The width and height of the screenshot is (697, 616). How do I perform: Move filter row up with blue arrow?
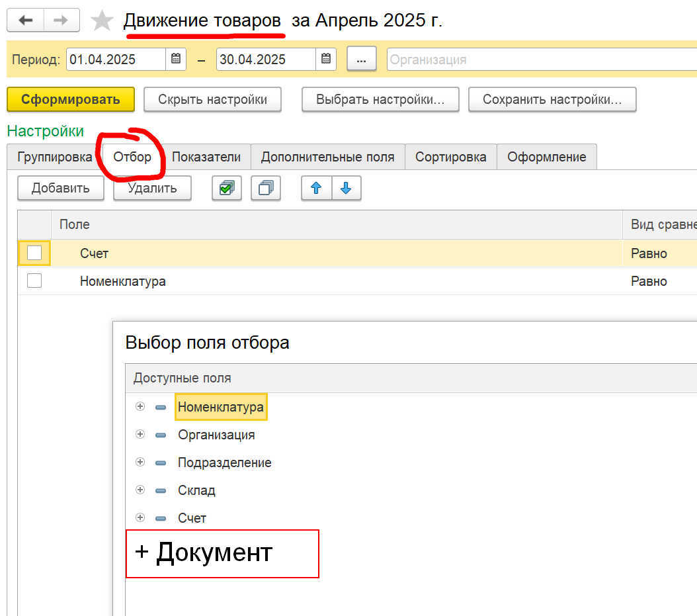point(316,188)
